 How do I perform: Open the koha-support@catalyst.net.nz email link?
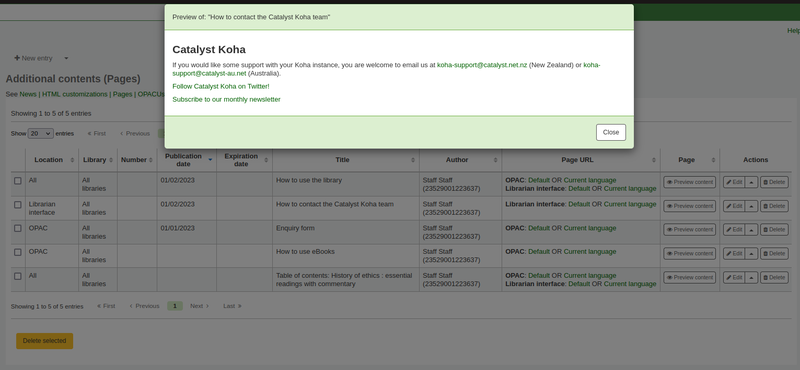(x=482, y=65)
